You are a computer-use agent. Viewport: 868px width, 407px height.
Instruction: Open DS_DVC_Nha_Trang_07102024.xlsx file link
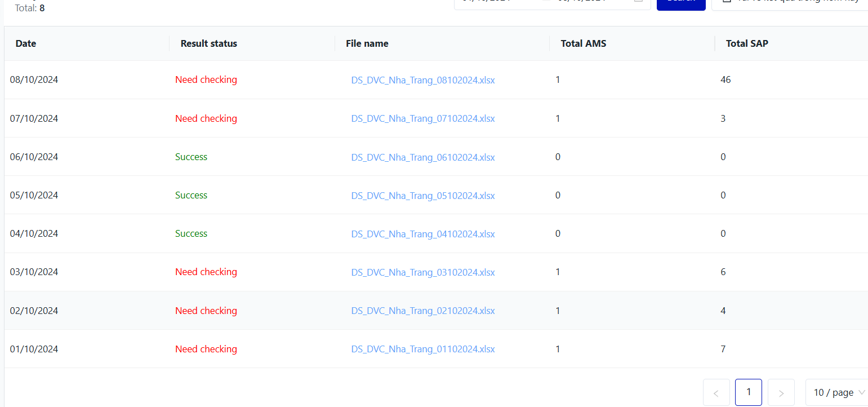coord(423,118)
